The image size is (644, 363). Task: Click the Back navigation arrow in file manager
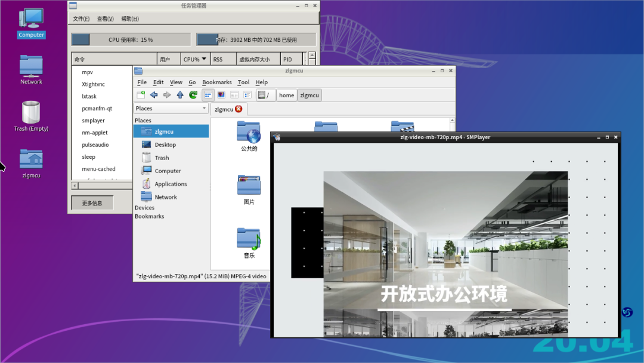point(154,94)
